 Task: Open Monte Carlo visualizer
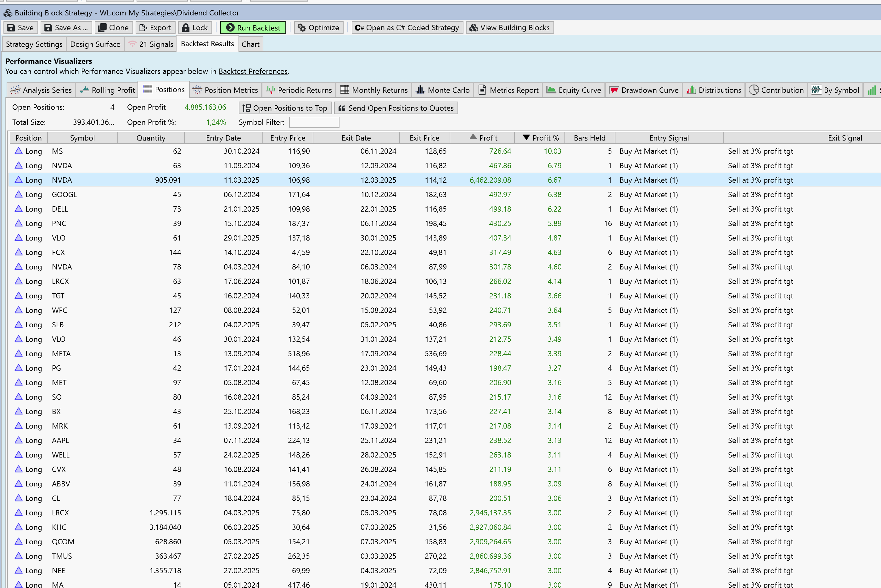coord(443,90)
